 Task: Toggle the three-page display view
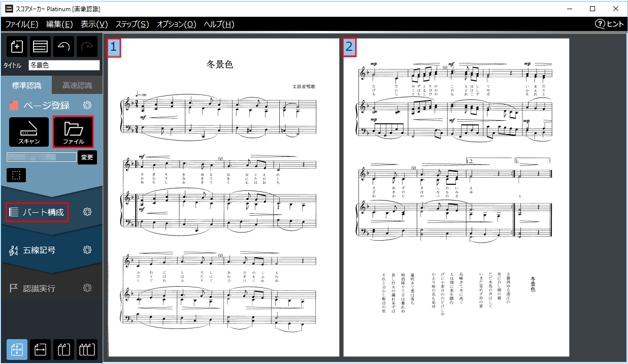pos(87,349)
